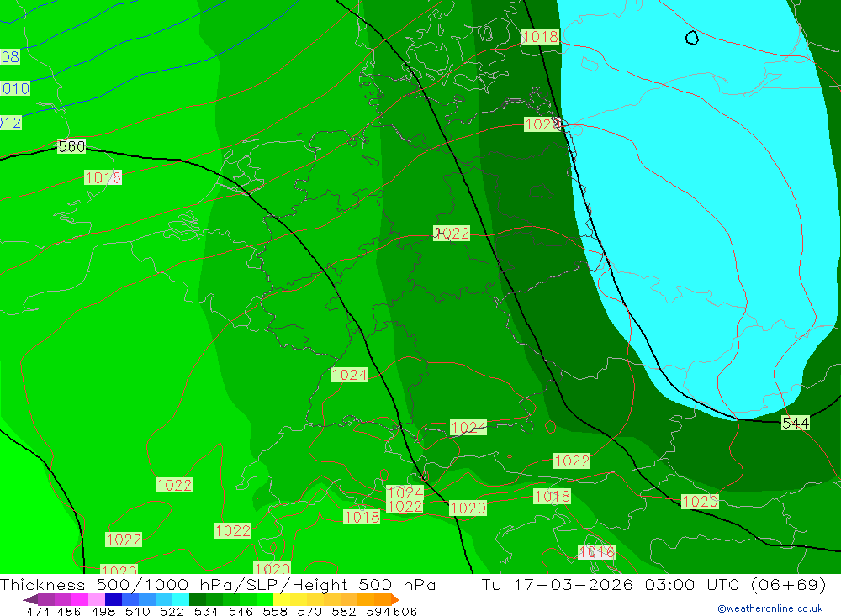841x616 pixels.
Task: Select the cyan legend swatch
Action: (181, 599)
